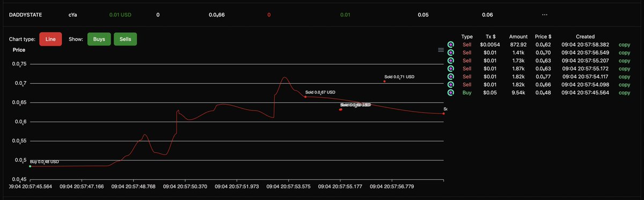This screenshot has height=200, width=644.
Task: Click the Type column header
Action: point(467,37)
